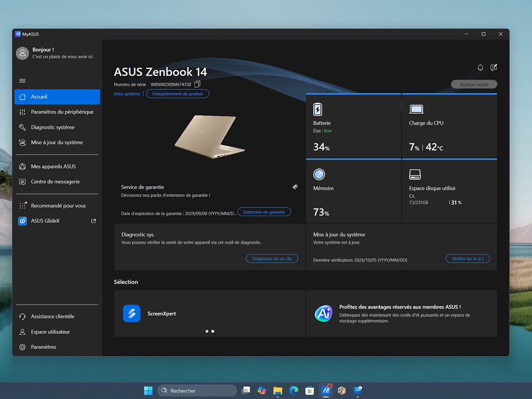Open Infos système link
This screenshot has width=532, height=399.
[127, 94]
